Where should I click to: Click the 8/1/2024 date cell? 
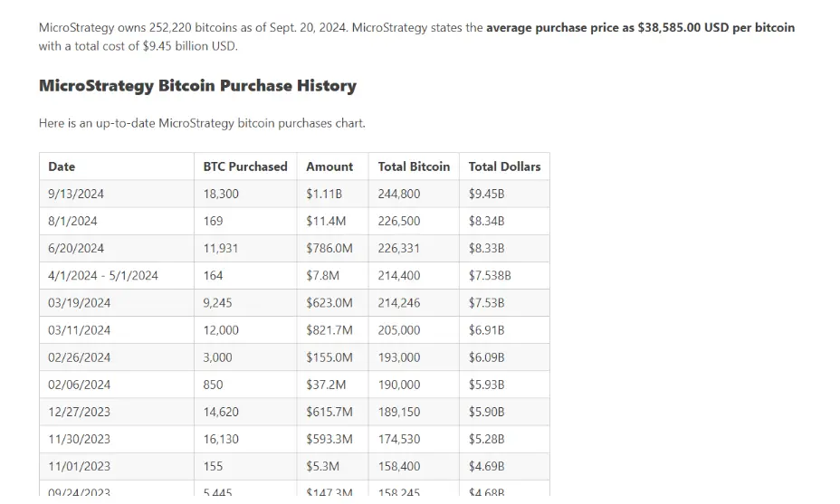point(72,221)
